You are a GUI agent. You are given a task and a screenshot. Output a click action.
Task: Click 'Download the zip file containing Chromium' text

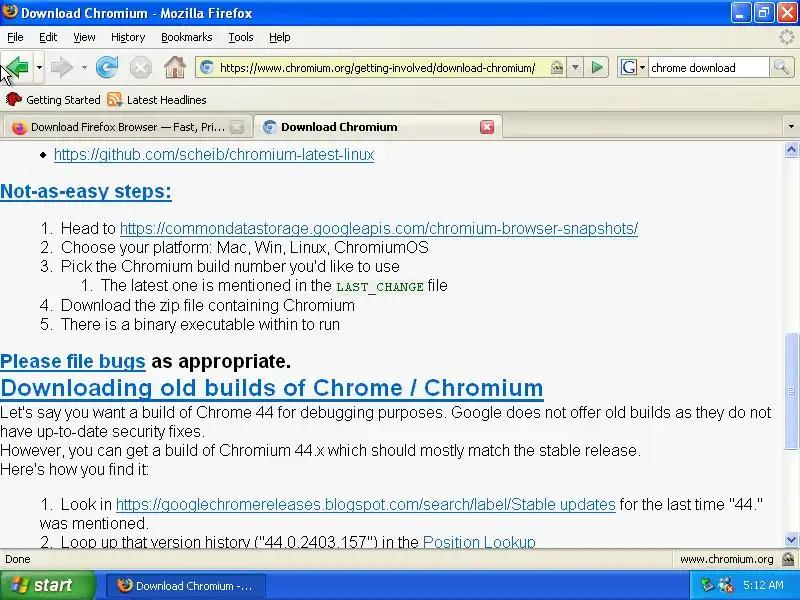[x=208, y=306]
